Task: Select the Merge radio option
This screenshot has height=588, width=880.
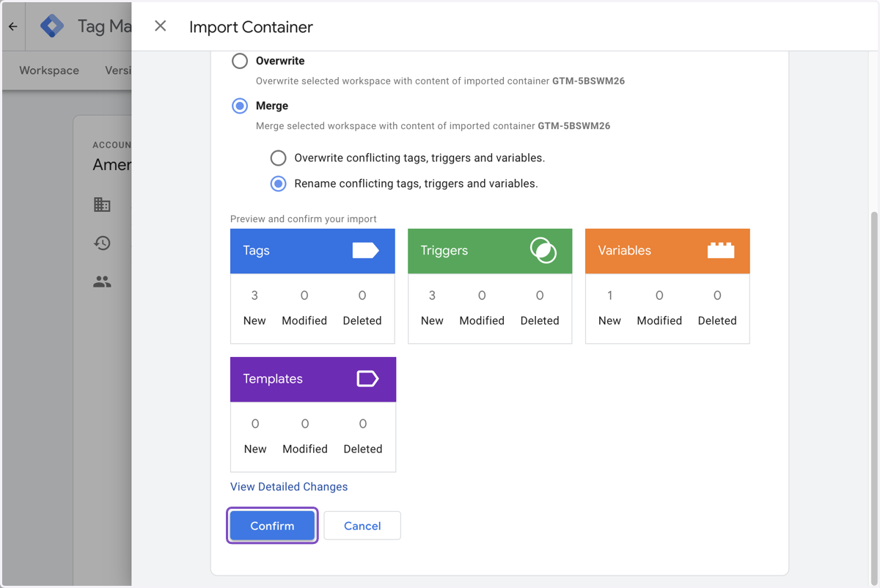Action: click(x=240, y=106)
